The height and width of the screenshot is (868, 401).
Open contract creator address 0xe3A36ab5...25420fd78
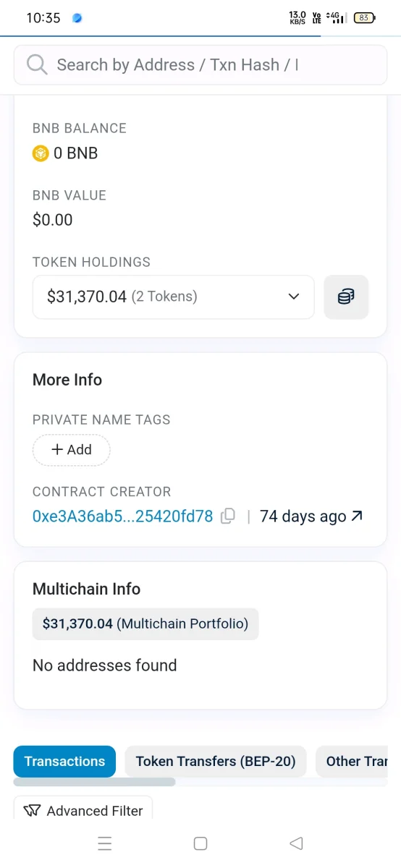pyautogui.click(x=123, y=516)
